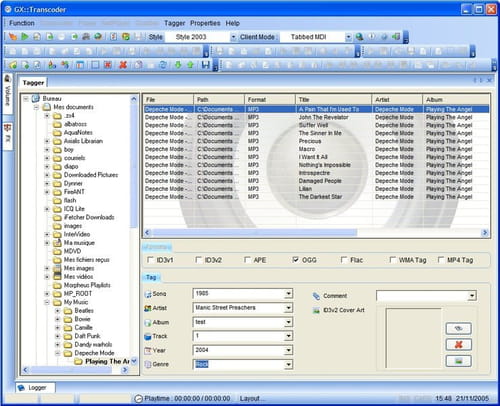Click the house icon in top toolbar
This screenshot has height=406, width=500.
[37, 37]
